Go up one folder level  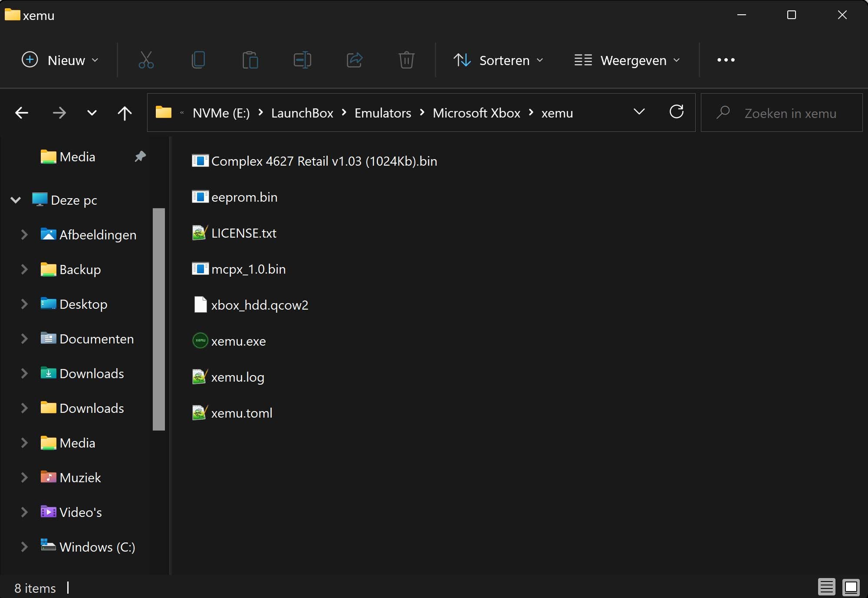tap(125, 113)
